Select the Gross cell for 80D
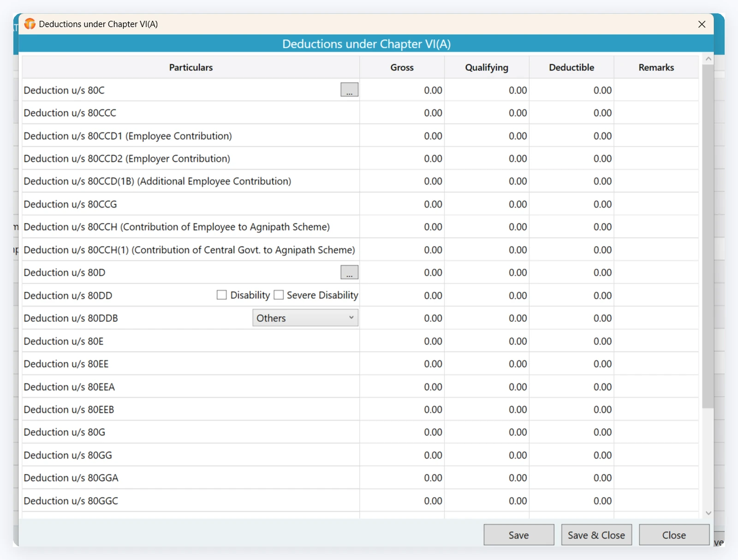 (402, 273)
